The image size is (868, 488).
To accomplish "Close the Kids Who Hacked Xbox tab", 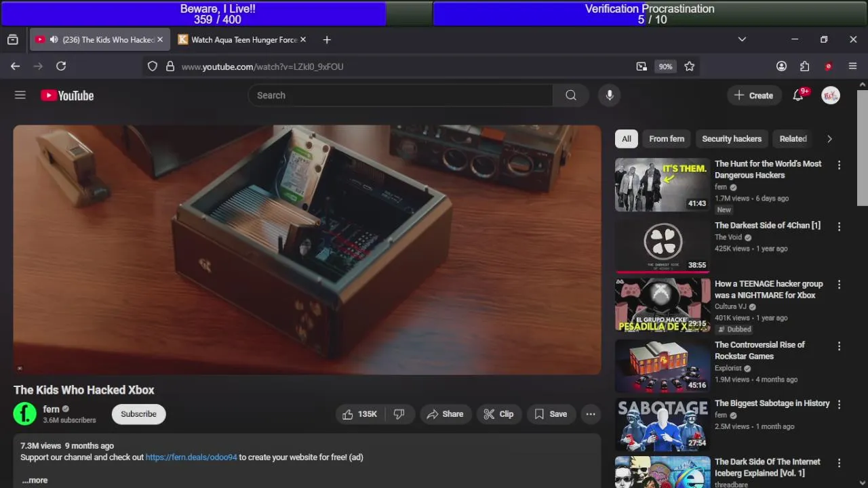I will click(x=160, y=40).
